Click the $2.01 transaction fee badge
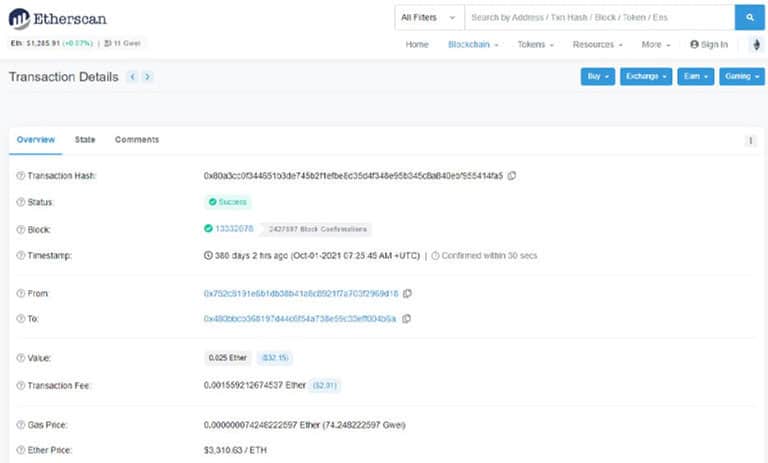 tap(324, 386)
